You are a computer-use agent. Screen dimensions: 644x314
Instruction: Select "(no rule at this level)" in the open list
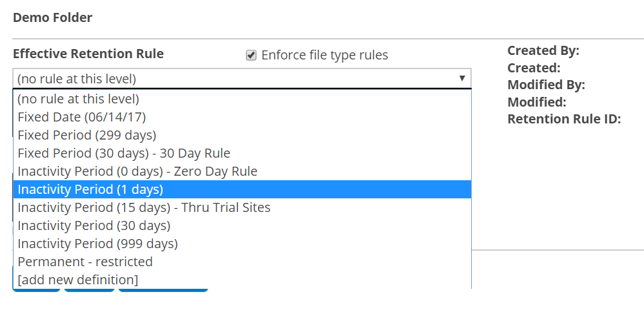coord(79,99)
